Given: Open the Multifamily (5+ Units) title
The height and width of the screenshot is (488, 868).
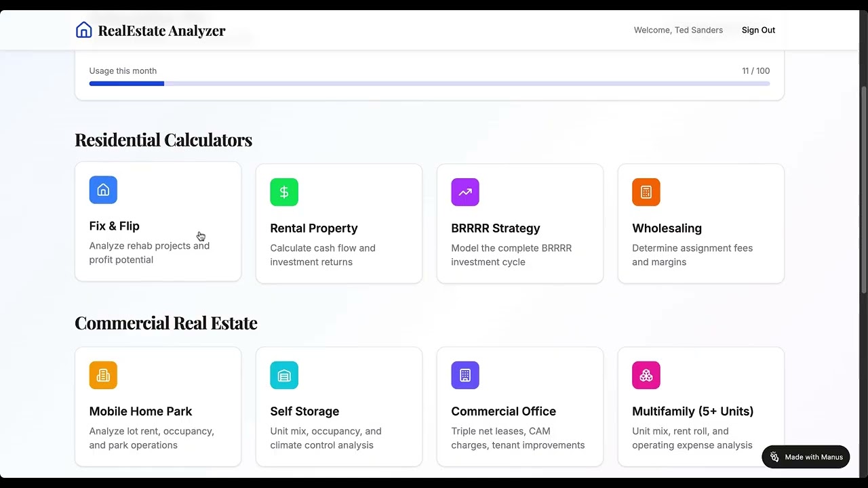Looking at the screenshot, I should click(693, 411).
